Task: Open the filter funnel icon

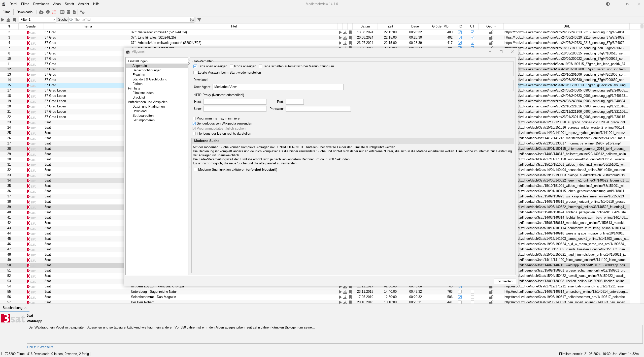Action: [199, 20]
